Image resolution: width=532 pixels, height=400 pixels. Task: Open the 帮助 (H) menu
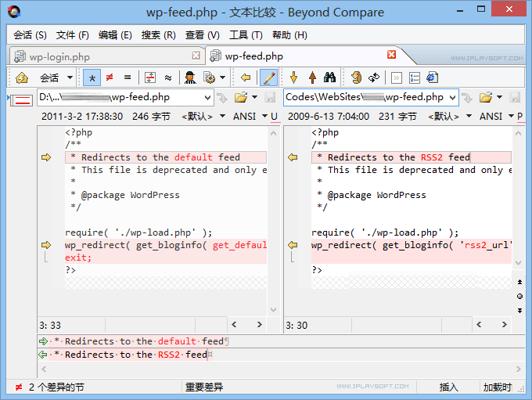click(289, 35)
